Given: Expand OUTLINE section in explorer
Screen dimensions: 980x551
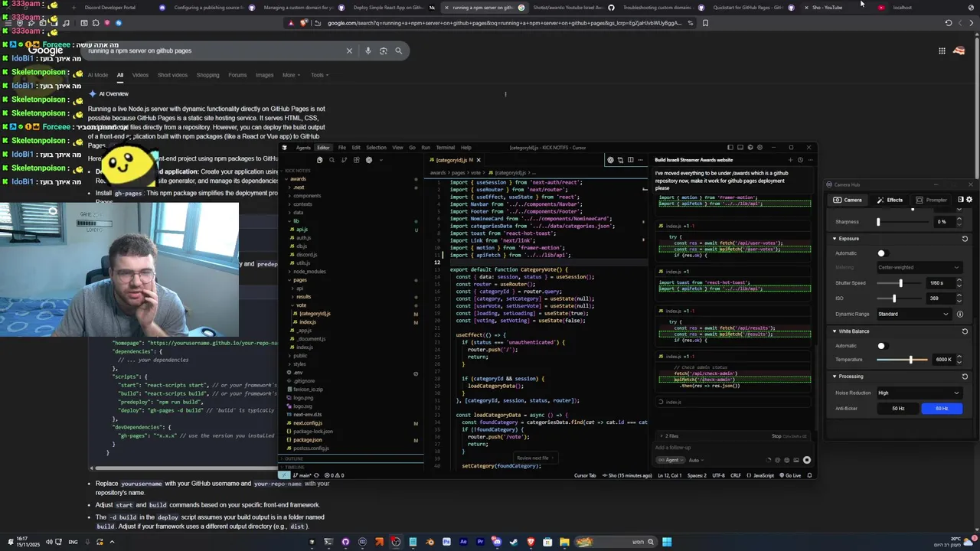Looking at the screenshot, I should tap(351, 458).
